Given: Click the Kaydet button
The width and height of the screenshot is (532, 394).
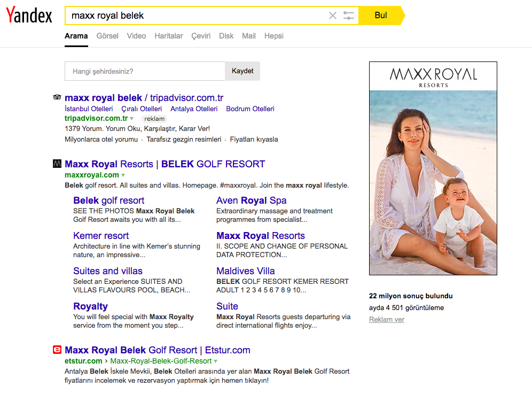Looking at the screenshot, I should click(242, 71).
